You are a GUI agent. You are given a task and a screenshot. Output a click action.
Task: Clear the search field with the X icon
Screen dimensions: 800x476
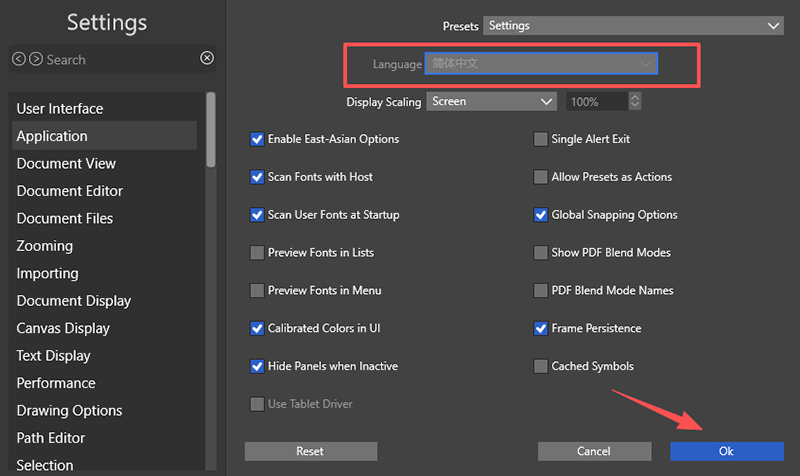coord(207,58)
